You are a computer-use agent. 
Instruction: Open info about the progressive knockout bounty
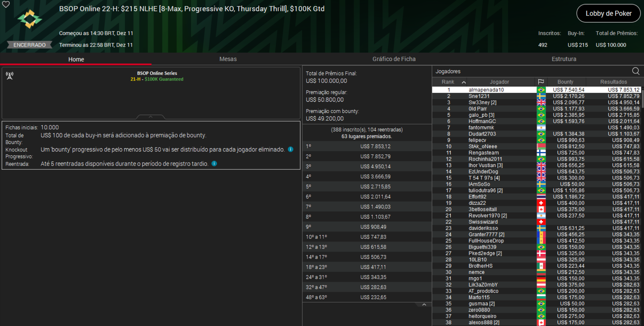[290, 149]
